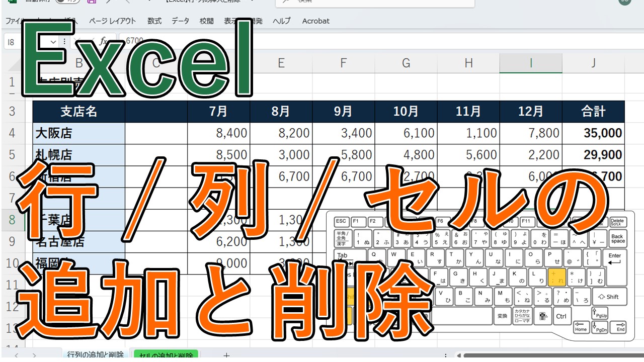Select the cell with 8,200
The image size is (644, 362).
281,133
